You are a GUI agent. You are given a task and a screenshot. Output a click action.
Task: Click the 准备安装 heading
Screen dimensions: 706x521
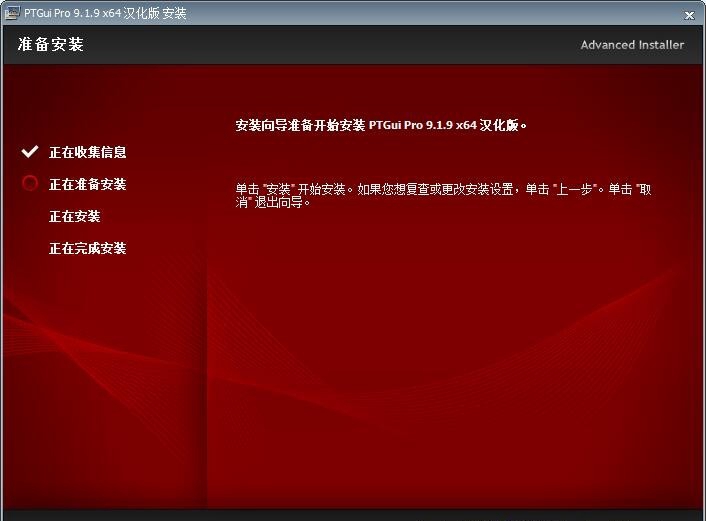(x=51, y=45)
